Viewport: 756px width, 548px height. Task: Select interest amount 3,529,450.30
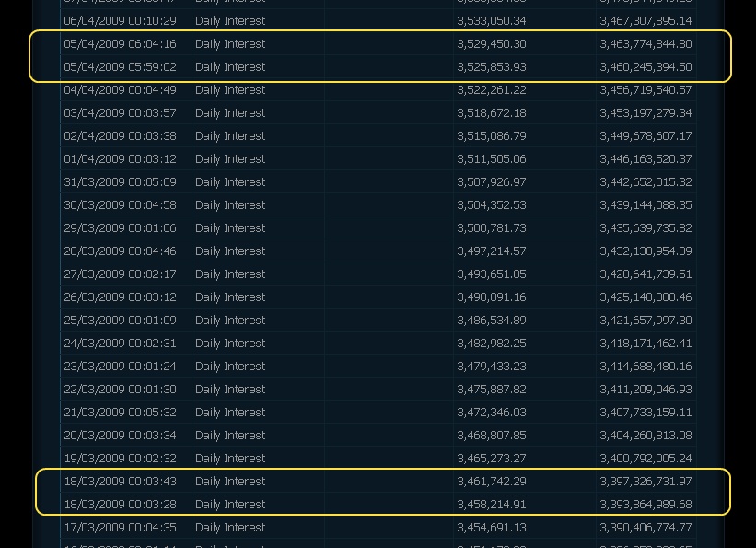492,44
